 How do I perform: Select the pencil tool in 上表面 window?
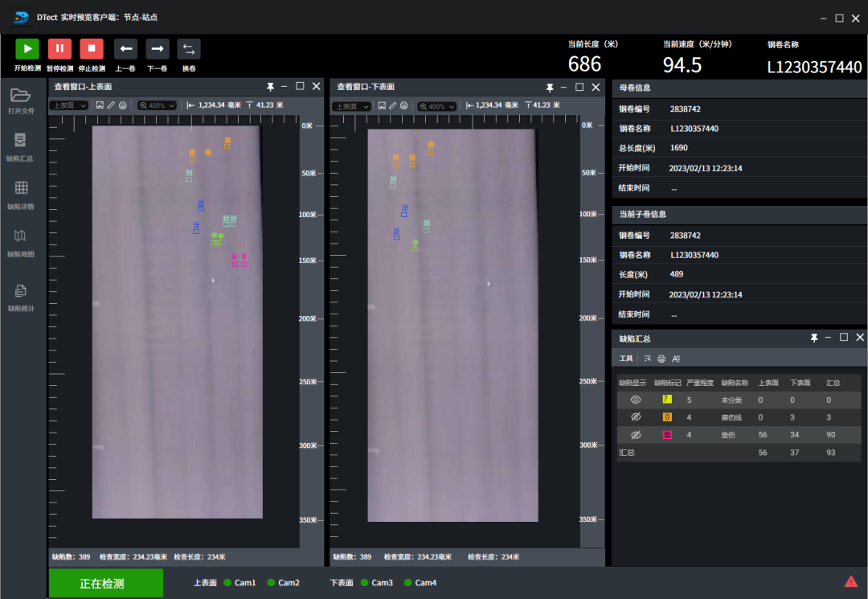point(111,105)
